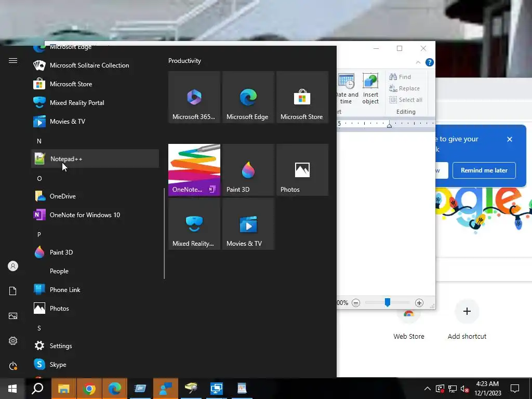Viewport: 532px width, 399px height.
Task: Jump to letter O section
Action: point(39,179)
